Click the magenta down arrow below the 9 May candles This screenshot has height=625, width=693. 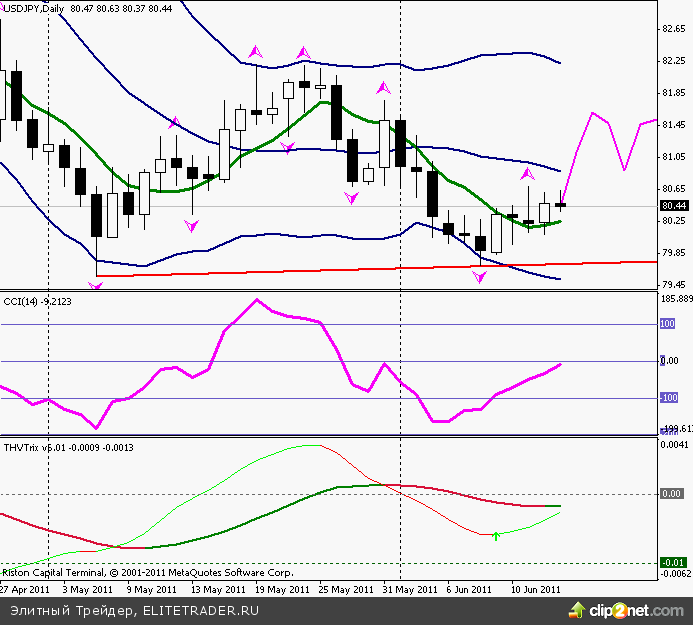[190, 226]
